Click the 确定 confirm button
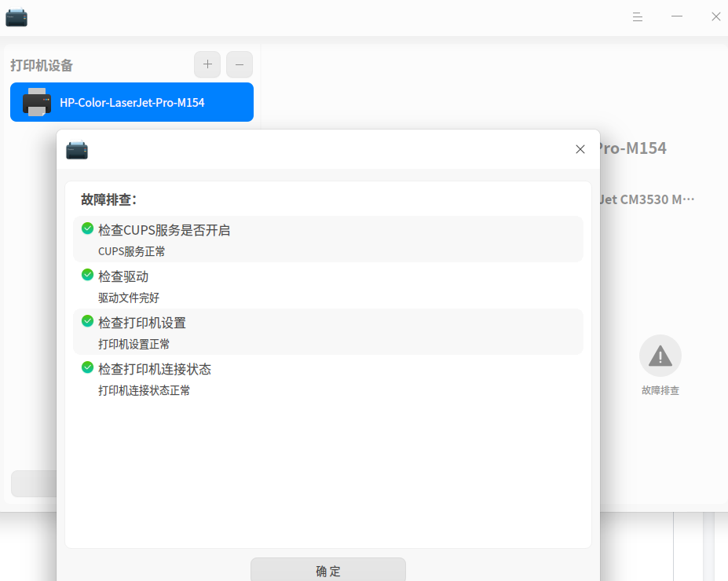This screenshot has height=581, width=728. 328,570
